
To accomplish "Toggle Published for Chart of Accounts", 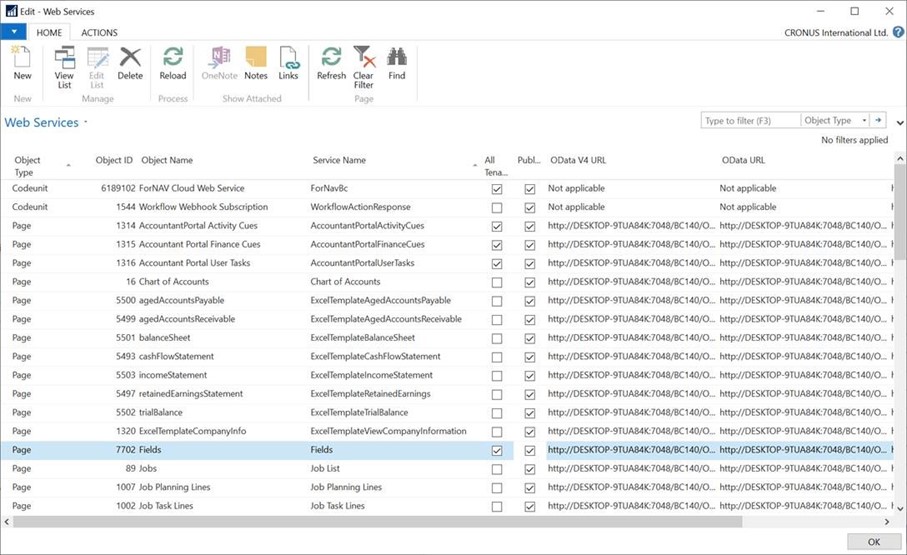I will (530, 282).
